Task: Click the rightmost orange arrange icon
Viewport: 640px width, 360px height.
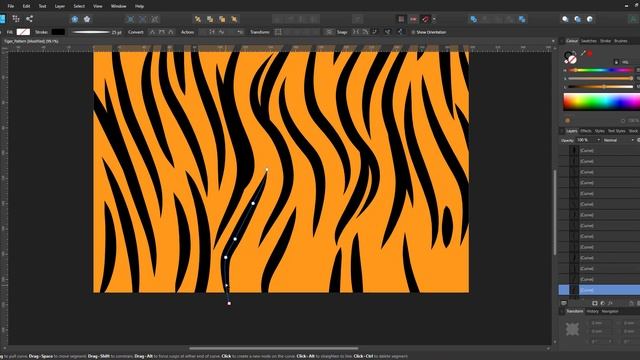Action: coord(234,19)
